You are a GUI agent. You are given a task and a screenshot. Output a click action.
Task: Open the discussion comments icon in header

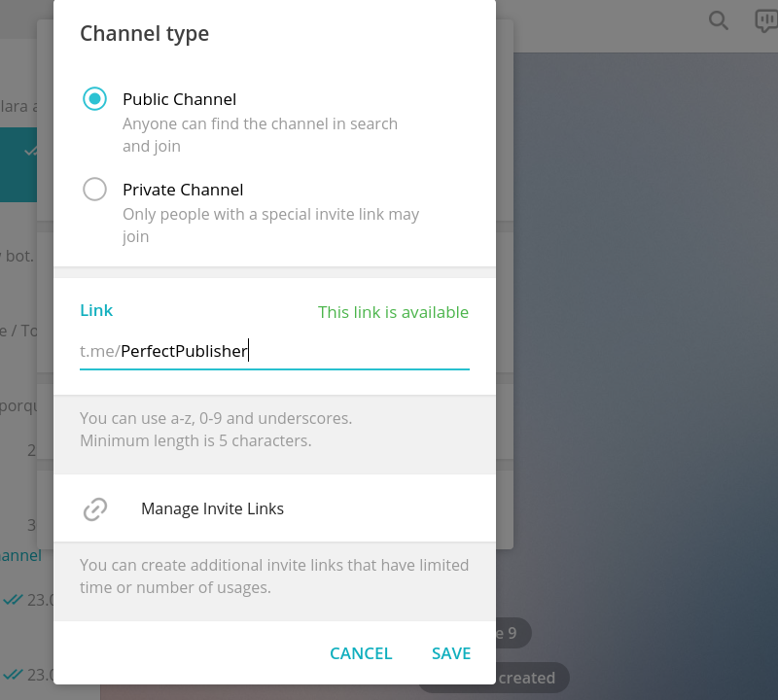coord(766,20)
